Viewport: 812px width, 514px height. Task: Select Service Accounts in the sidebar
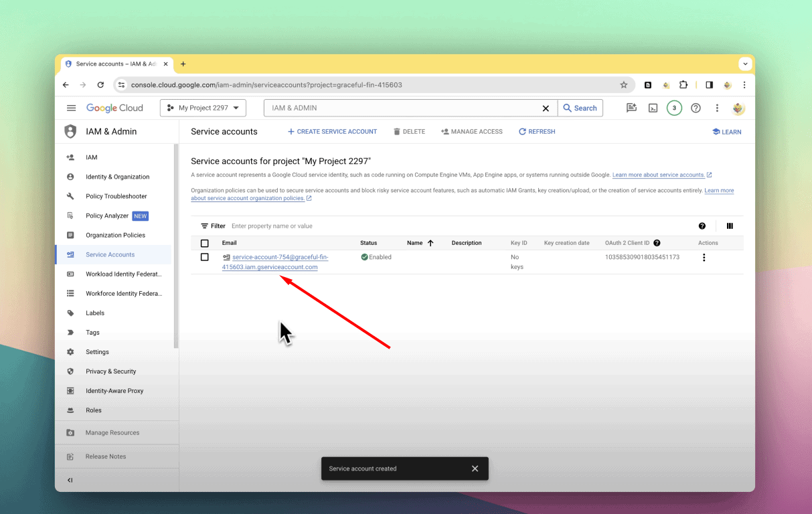pyautogui.click(x=113, y=254)
